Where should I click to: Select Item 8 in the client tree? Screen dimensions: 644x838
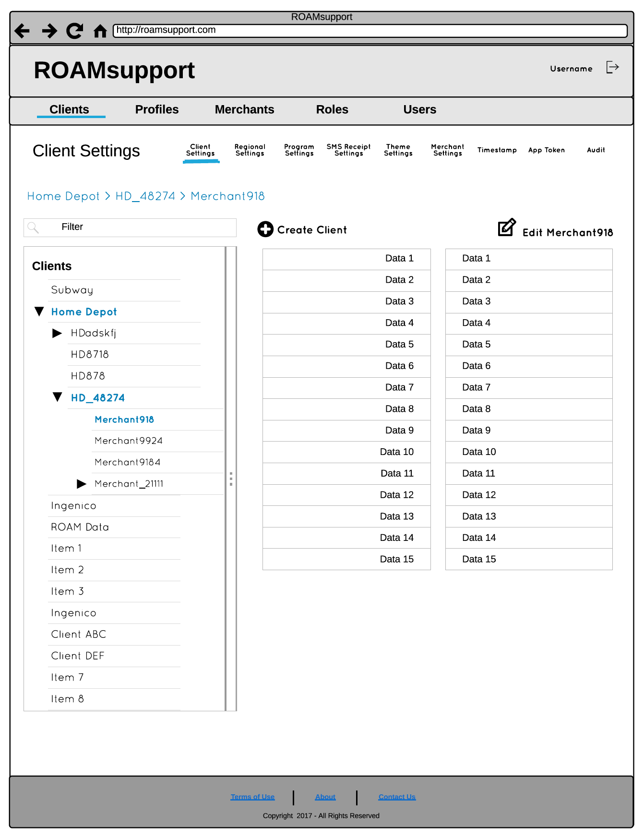click(67, 699)
